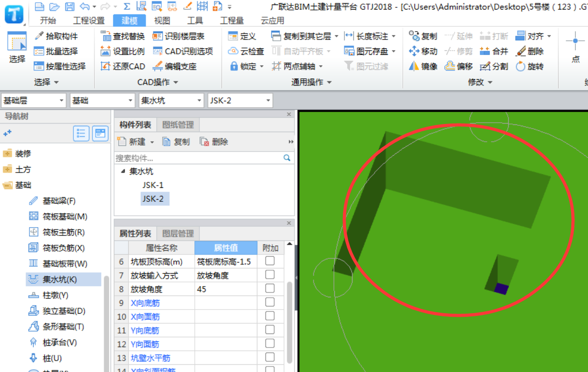
Task: Click the Undo arrow icon
Action: 84,6
